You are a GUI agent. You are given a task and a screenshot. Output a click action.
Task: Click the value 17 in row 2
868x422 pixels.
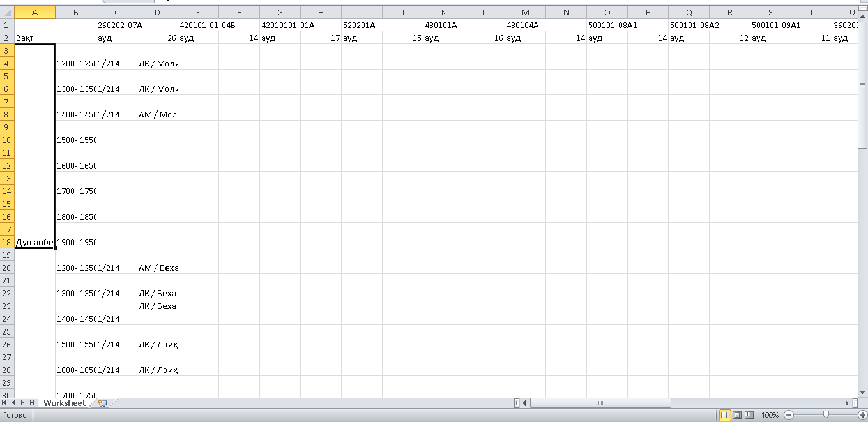click(x=321, y=38)
